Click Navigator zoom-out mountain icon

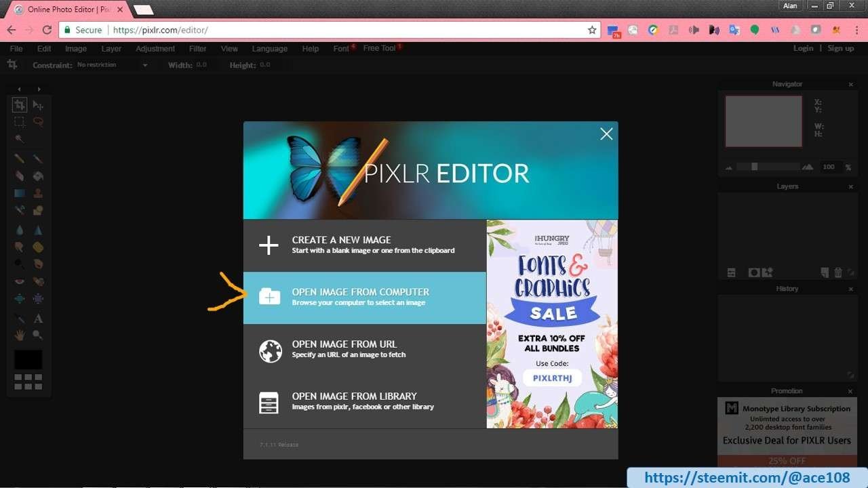729,167
